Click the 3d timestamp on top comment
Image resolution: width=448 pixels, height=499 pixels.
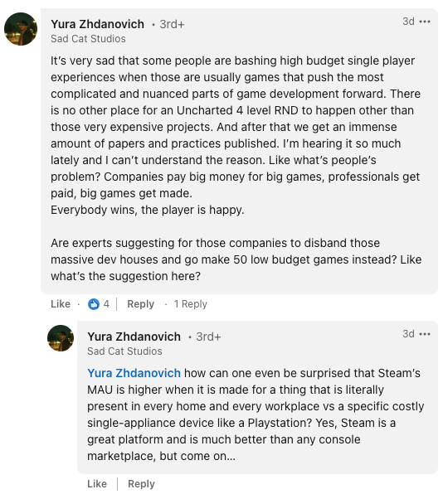pos(408,22)
